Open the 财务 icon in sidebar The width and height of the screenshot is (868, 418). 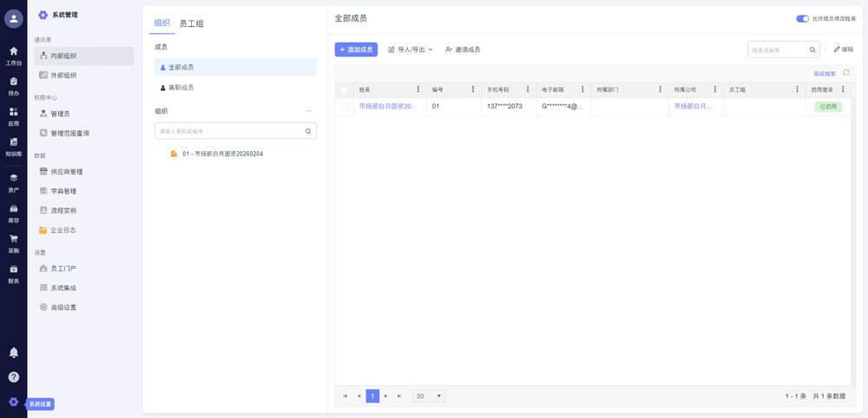13,272
